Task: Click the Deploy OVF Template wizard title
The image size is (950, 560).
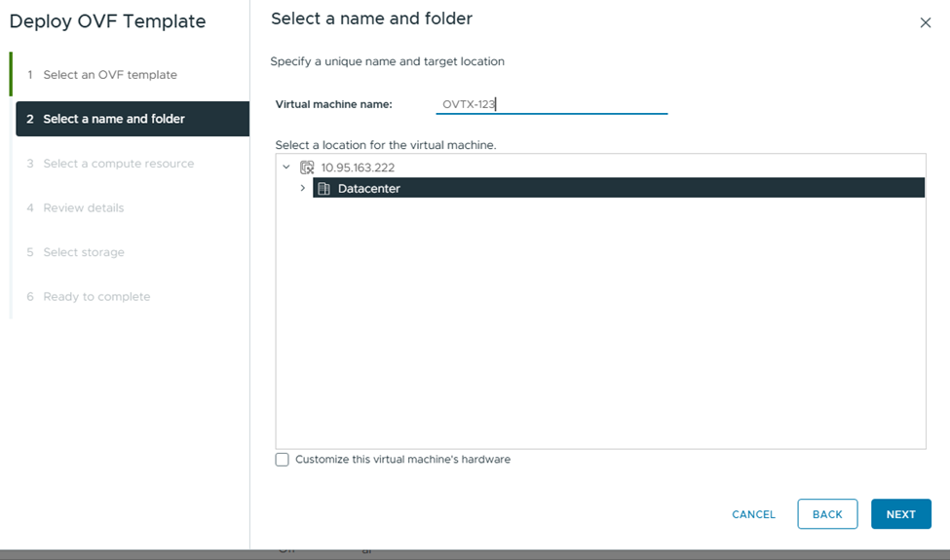Action: pos(107,21)
